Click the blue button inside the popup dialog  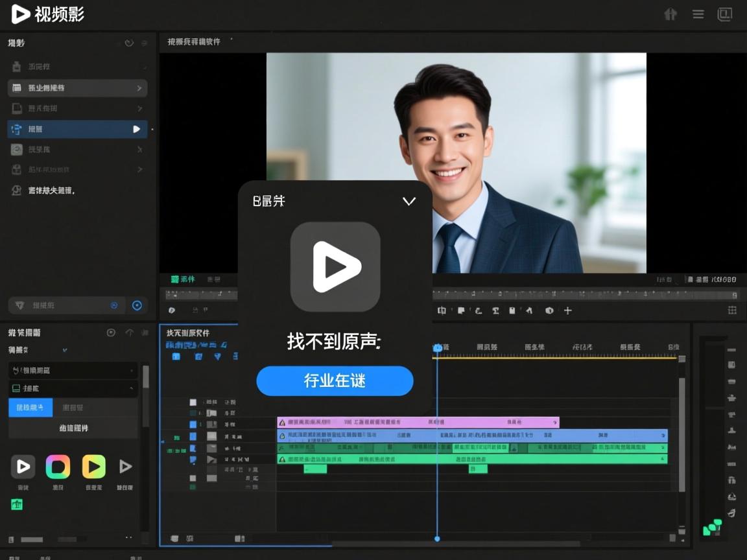[x=335, y=381]
